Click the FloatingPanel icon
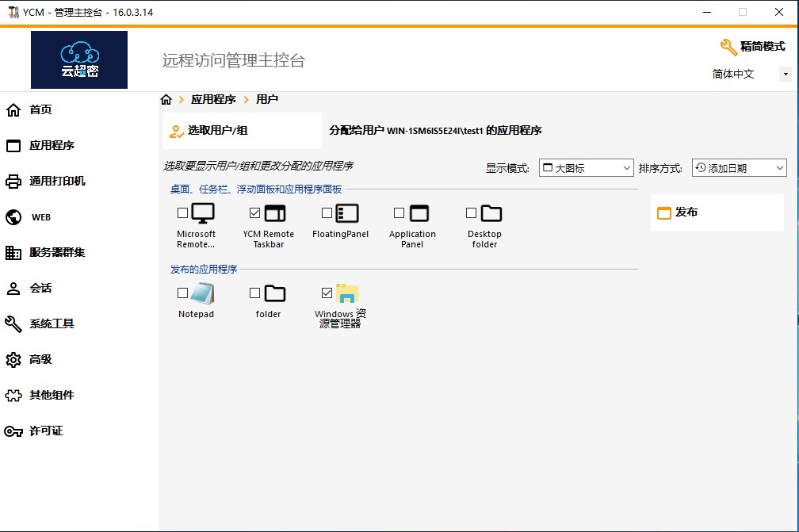This screenshot has width=799, height=532. [347, 213]
